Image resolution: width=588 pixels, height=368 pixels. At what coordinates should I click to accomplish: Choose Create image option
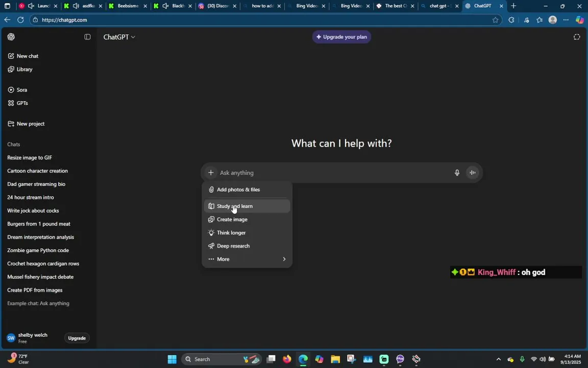click(247, 219)
